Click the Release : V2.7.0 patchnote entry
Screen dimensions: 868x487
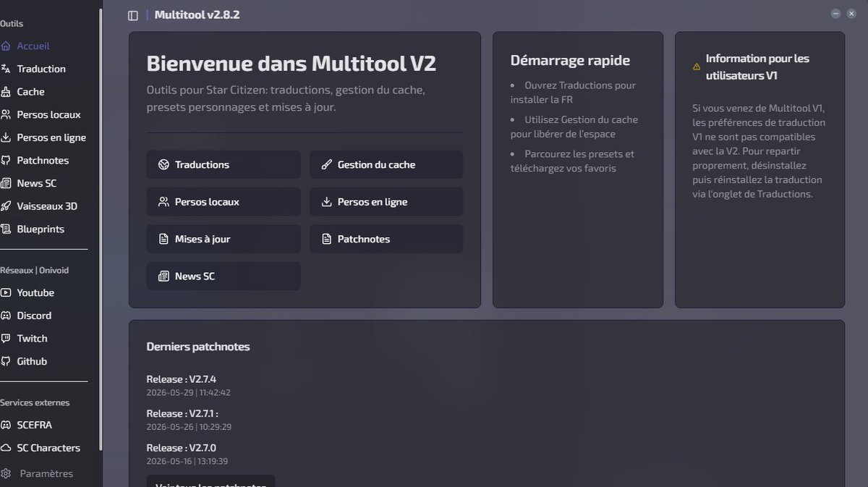(x=182, y=448)
